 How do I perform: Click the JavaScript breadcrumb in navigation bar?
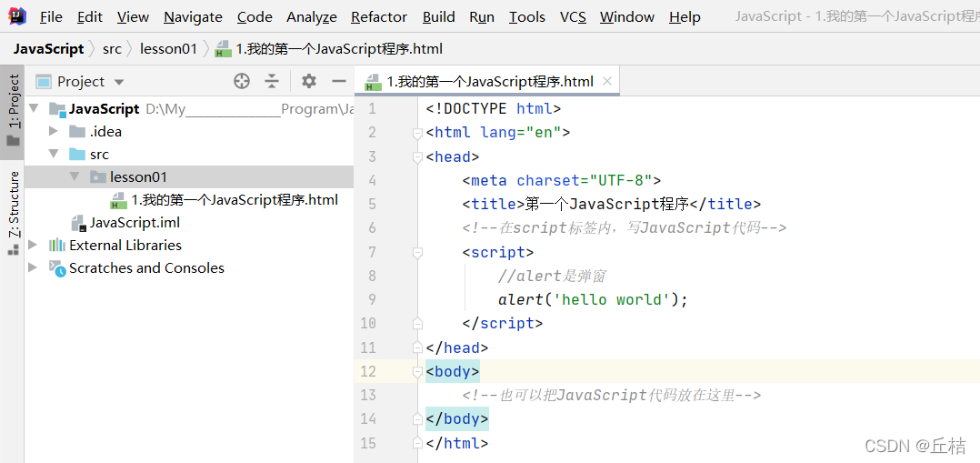point(48,49)
